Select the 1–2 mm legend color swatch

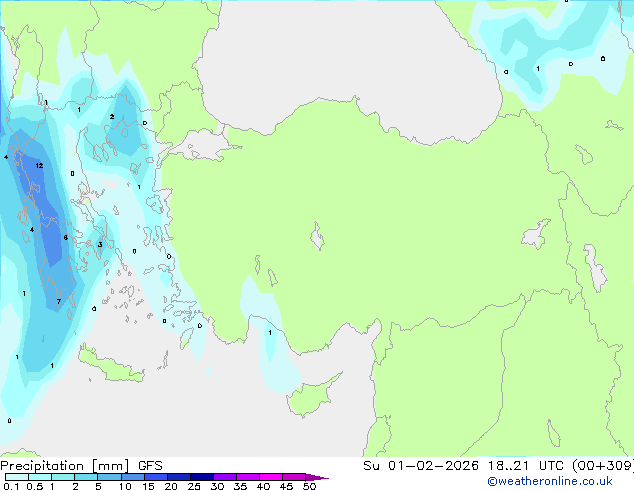(63, 477)
